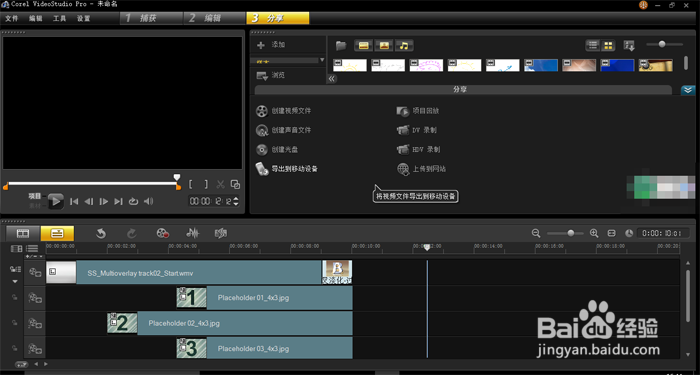700x375 pixels.
Task: Set the mark-in bracket
Action: coord(191,184)
